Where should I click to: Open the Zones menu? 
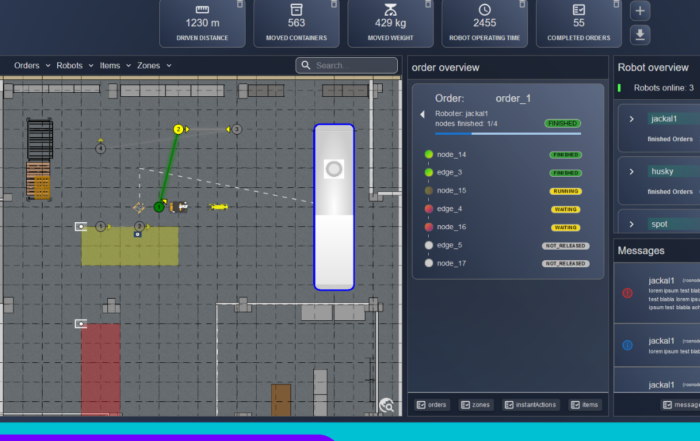pos(153,66)
